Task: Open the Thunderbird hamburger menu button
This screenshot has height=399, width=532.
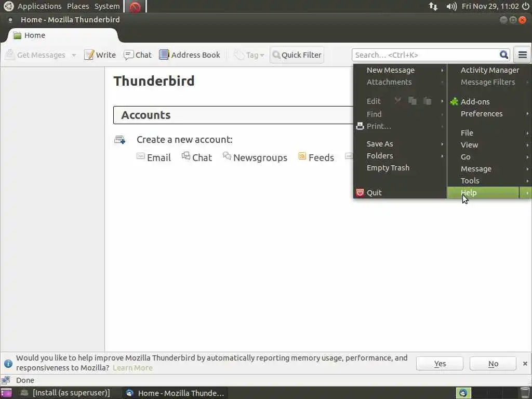Action: (x=522, y=55)
